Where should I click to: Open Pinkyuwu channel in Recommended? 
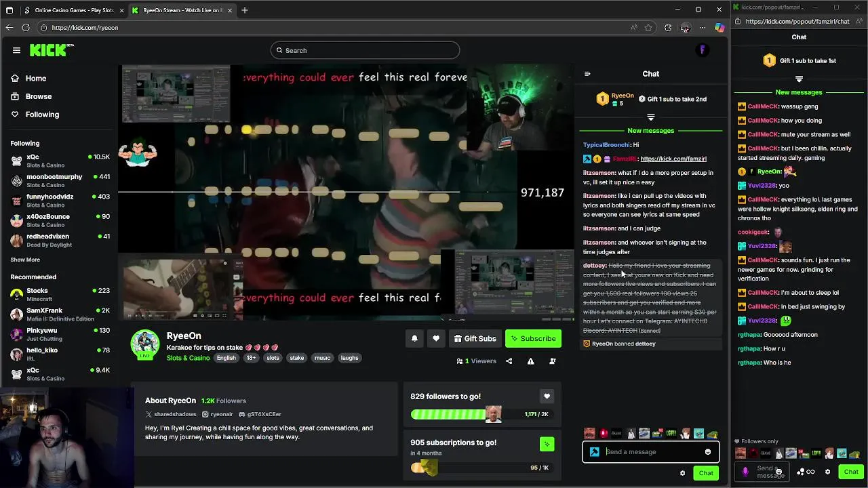point(60,334)
